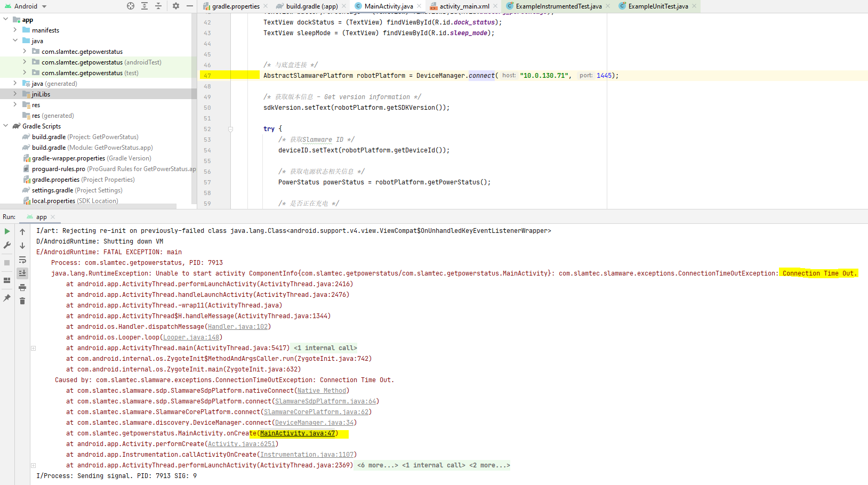Collapse all nodes in the project tree

[x=158, y=6]
